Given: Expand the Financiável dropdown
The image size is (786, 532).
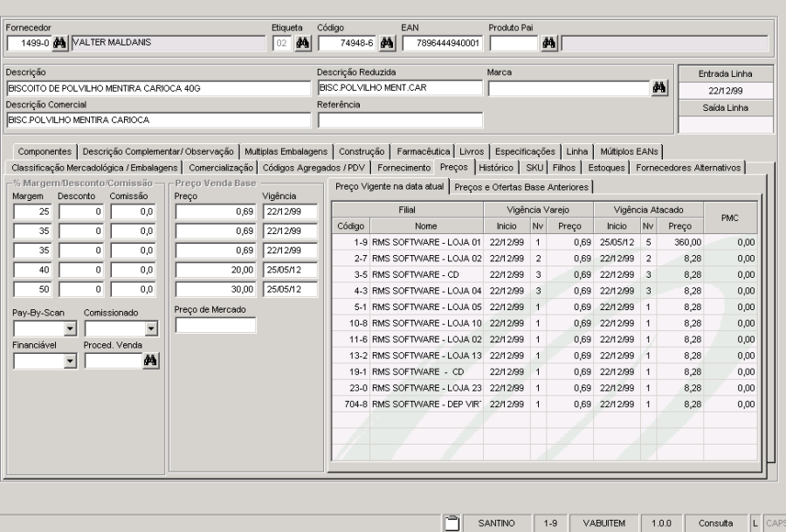Looking at the screenshot, I should coord(70,361).
